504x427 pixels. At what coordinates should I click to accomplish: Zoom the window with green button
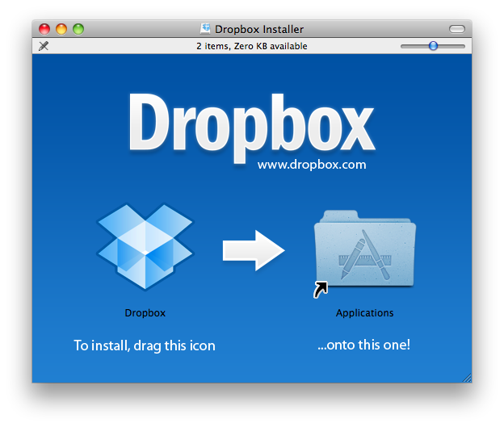coord(78,29)
